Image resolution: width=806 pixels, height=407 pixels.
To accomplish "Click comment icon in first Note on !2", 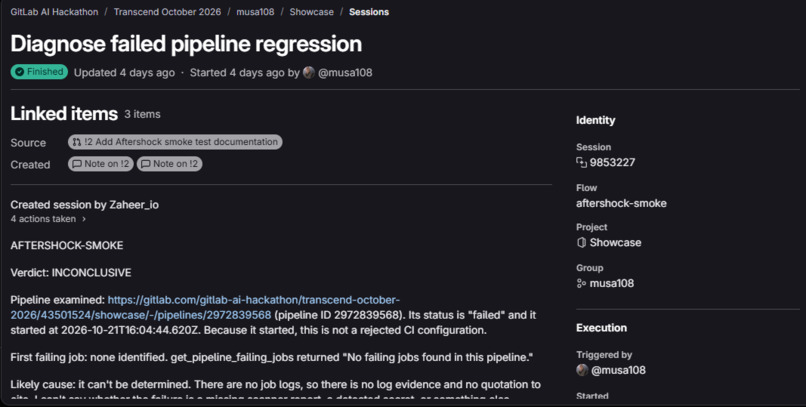I will point(77,164).
